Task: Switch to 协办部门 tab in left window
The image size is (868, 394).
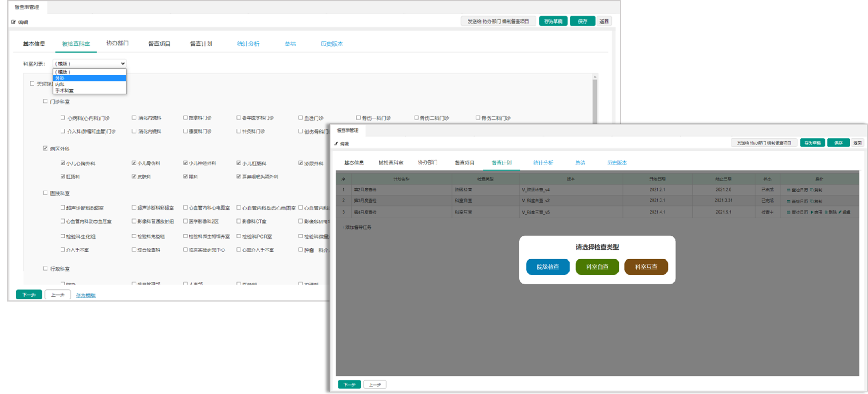Action: [x=117, y=43]
